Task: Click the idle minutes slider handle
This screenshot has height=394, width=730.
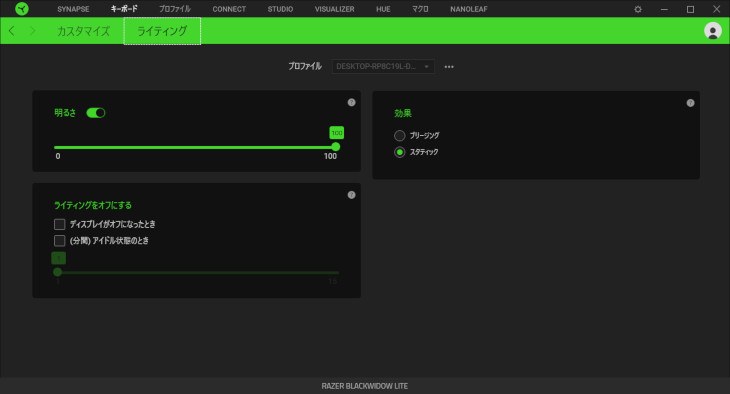Action: (57, 272)
